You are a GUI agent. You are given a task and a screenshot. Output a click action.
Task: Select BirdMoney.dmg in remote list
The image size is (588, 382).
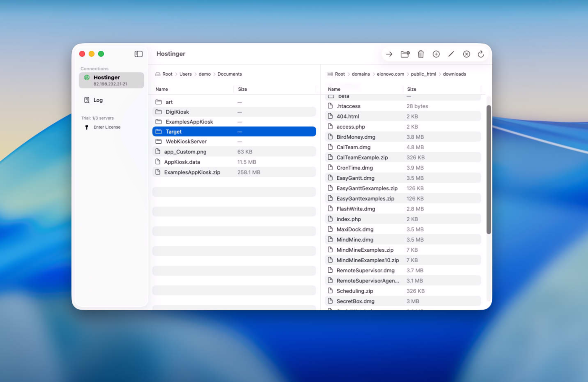coord(356,137)
